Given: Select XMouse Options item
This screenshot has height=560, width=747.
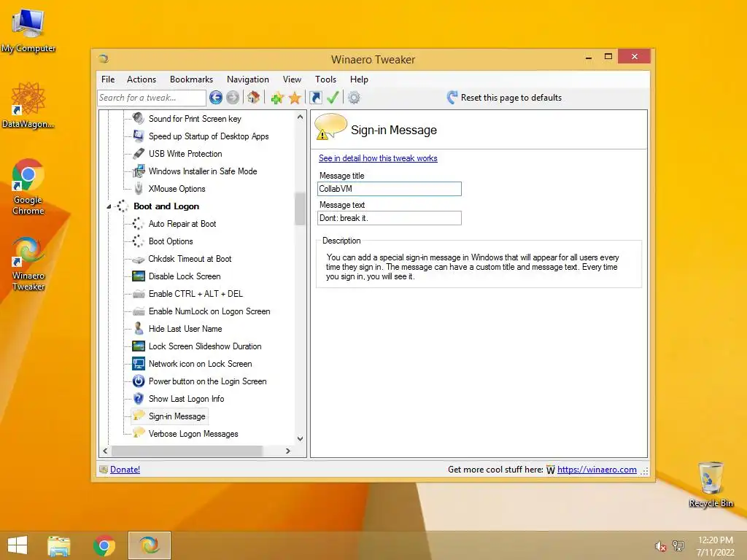Looking at the screenshot, I should [177, 189].
